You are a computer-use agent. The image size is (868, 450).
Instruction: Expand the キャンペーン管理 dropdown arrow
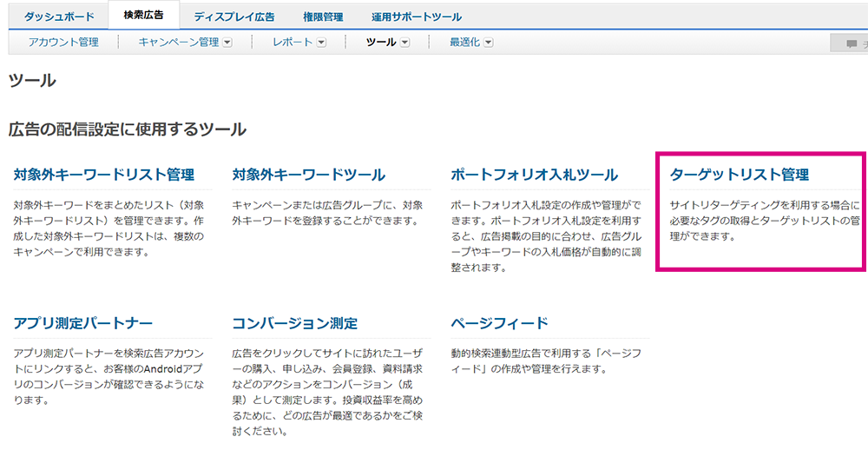pos(227,43)
